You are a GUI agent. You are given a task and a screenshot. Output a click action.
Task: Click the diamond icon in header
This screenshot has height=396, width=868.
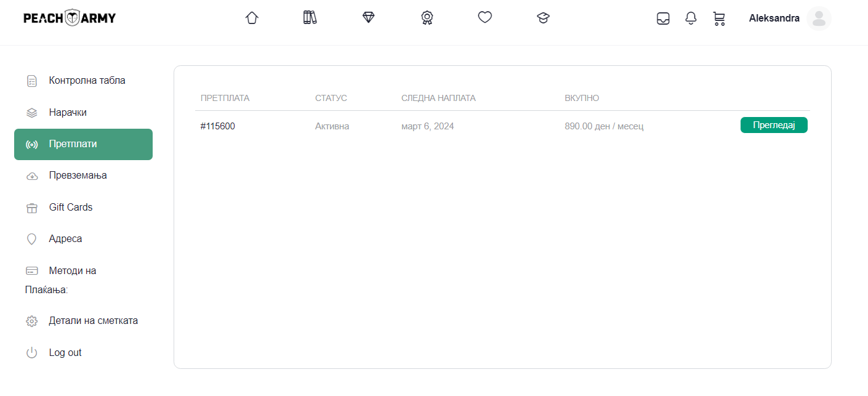pyautogui.click(x=368, y=18)
